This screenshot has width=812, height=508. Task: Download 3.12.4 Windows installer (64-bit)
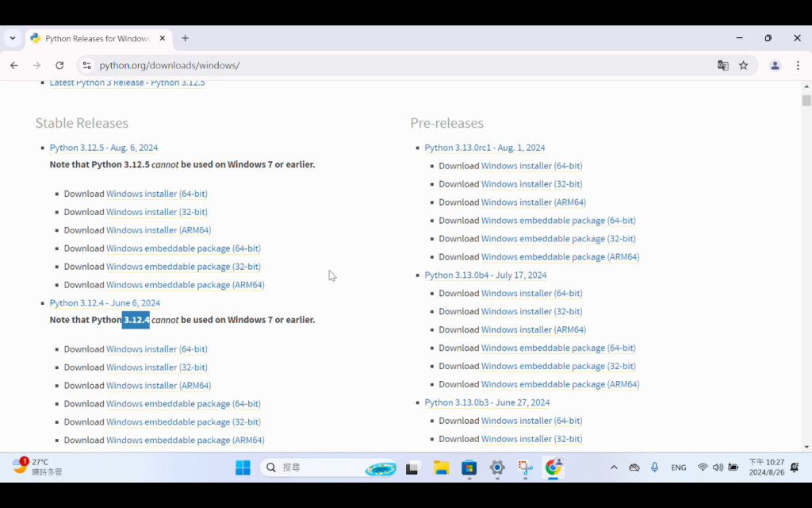pos(157,349)
